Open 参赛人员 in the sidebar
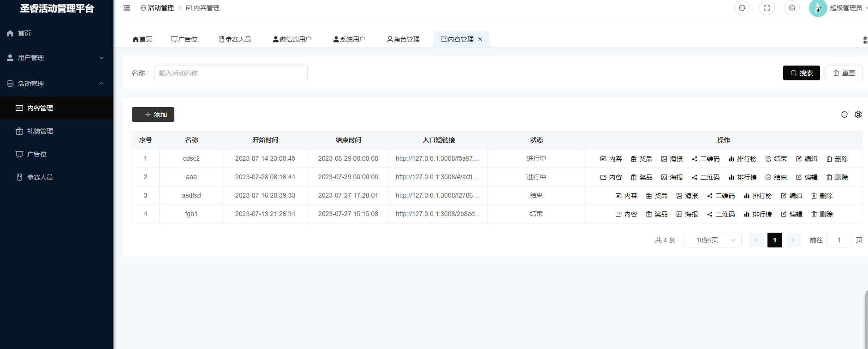The height and width of the screenshot is (349, 868). click(57, 177)
